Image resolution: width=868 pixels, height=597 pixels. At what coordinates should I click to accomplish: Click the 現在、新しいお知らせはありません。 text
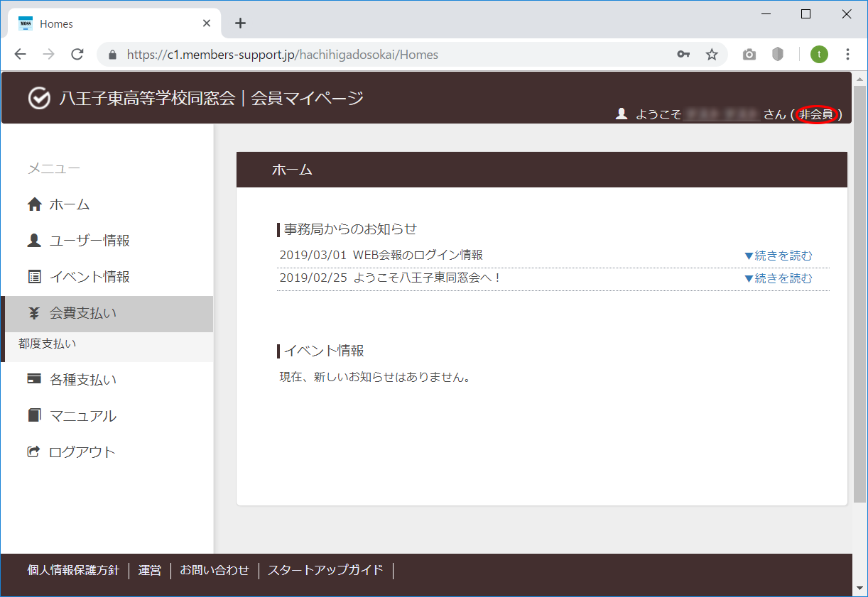tap(375, 377)
